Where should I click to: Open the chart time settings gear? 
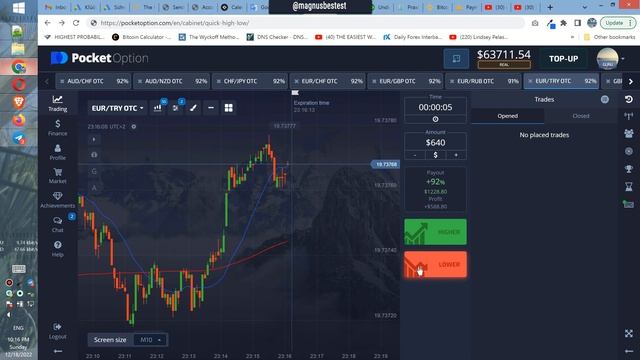click(x=133, y=127)
